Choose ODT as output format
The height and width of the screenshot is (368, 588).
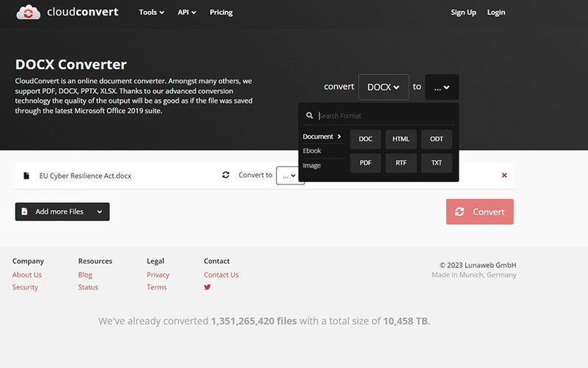click(x=437, y=139)
